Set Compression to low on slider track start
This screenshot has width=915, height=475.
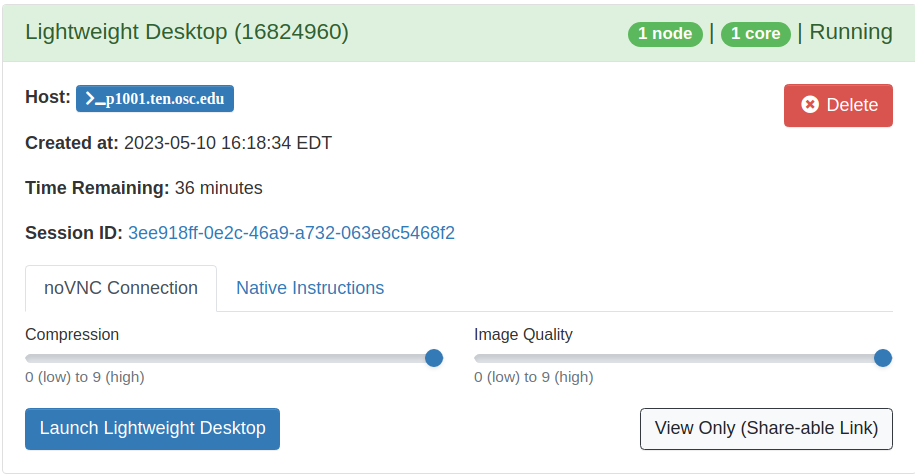point(29,358)
